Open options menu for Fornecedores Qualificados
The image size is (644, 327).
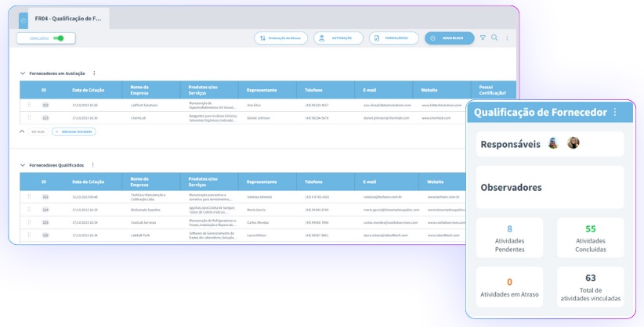pyautogui.click(x=93, y=165)
